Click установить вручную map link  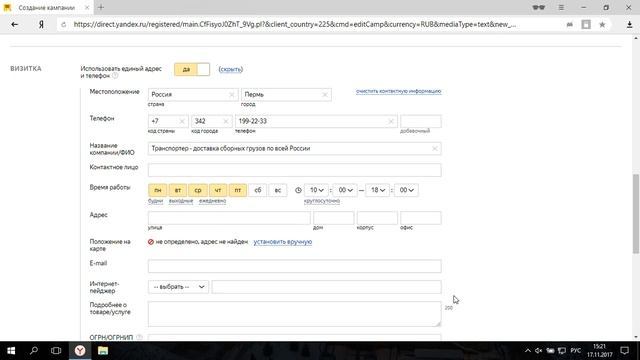pyautogui.click(x=283, y=242)
